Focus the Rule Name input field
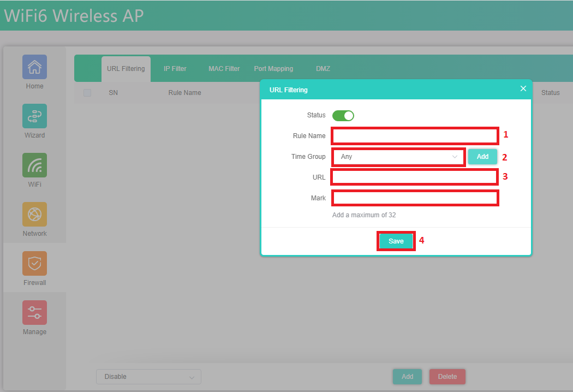 point(415,136)
